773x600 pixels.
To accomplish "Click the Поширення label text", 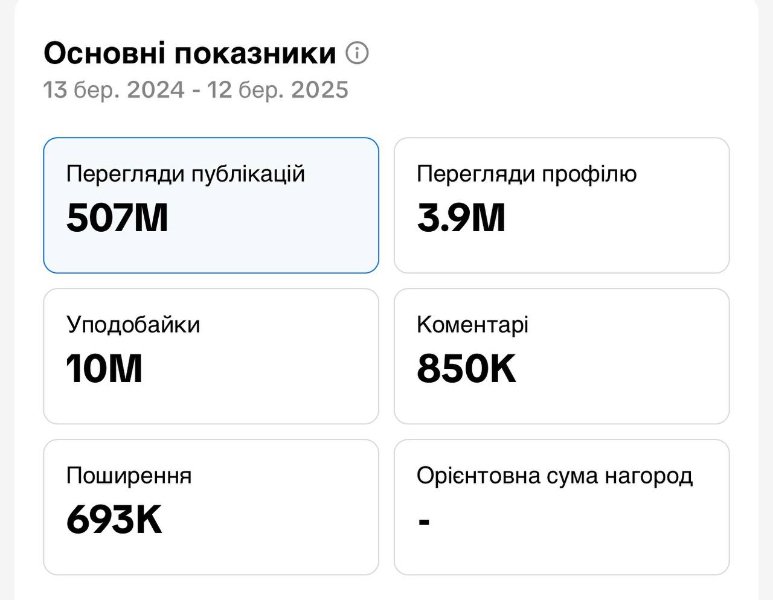I will [129, 476].
